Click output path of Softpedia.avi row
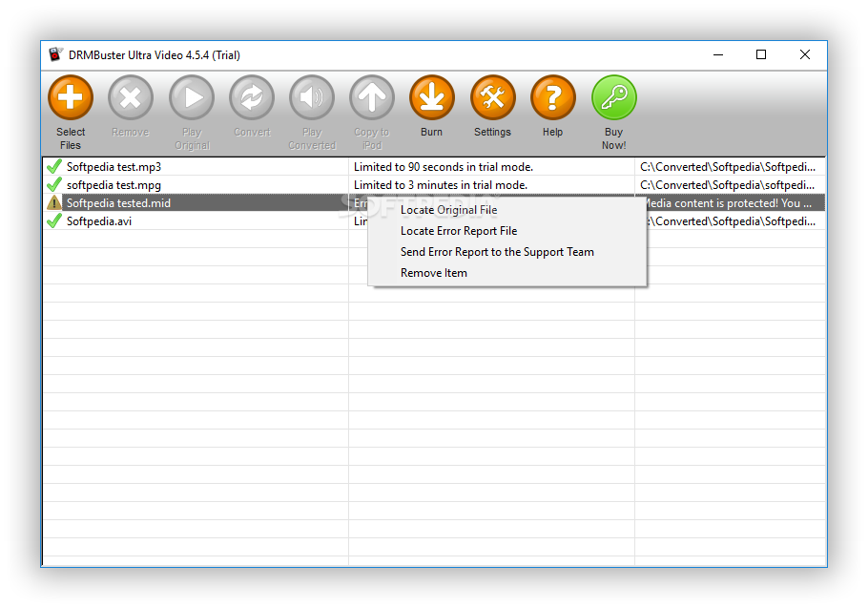868x608 pixels. pos(731,221)
